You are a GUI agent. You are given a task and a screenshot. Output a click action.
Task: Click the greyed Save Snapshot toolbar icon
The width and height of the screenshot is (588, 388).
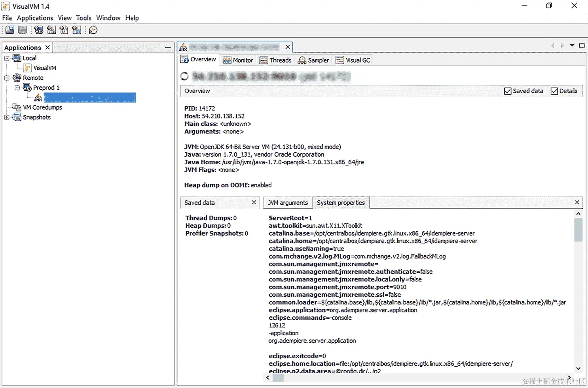point(23,30)
